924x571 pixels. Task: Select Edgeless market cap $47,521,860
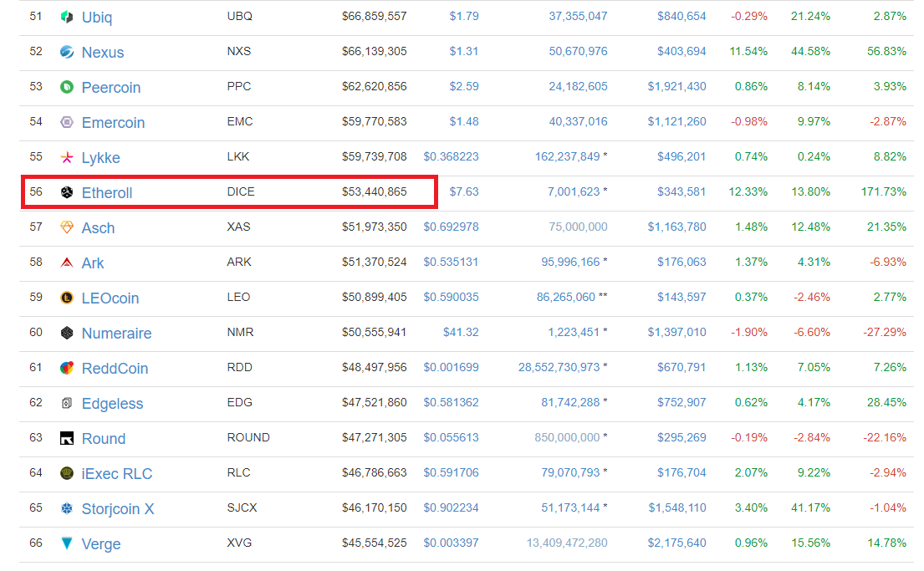pyautogui.click(x=374, y=402)
